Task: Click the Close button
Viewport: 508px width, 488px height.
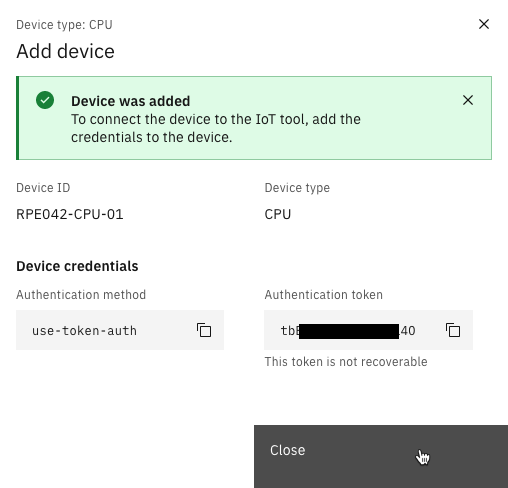Action: [381, 456]
